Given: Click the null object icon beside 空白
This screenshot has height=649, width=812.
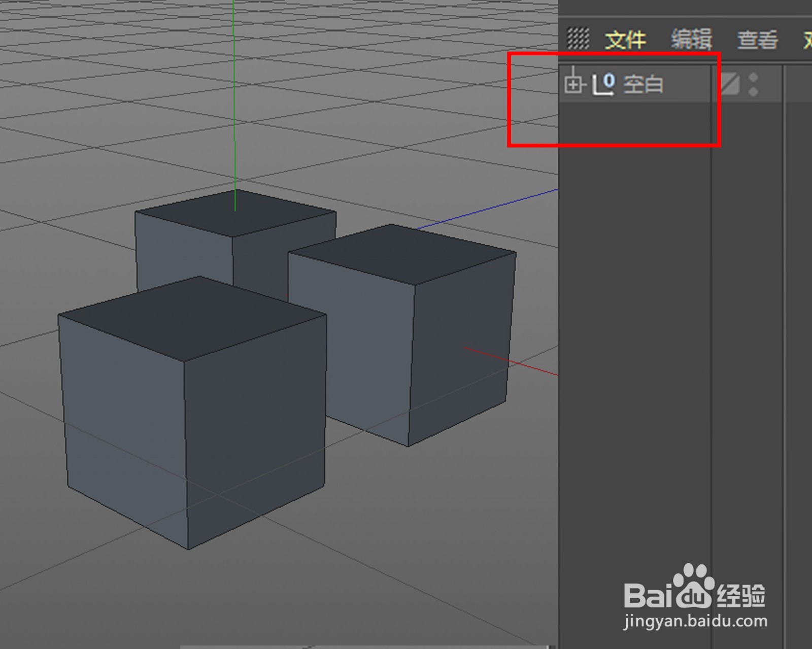Looking at the screenshot, I should (x=604, y=84).
